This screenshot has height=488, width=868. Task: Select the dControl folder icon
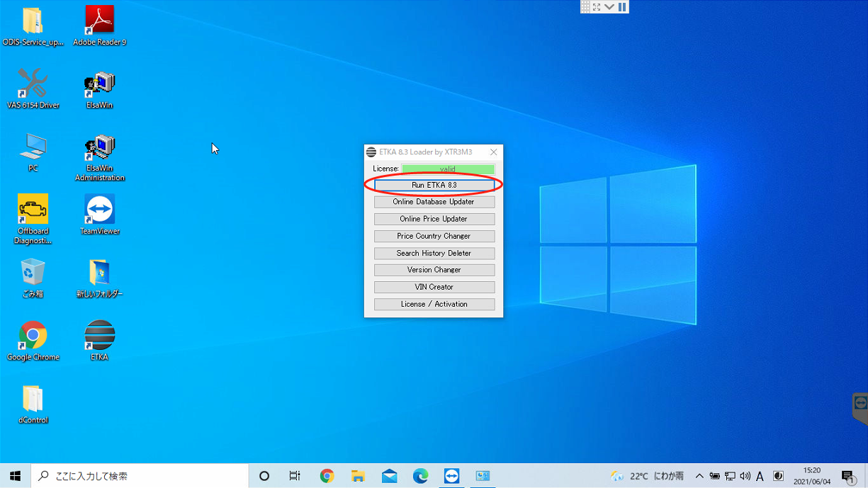click(33, 400)
